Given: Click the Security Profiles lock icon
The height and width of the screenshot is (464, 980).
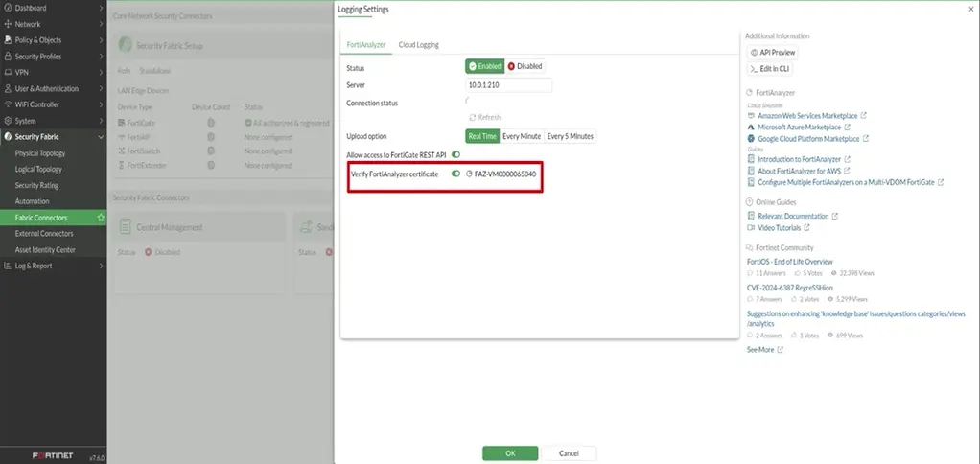Looking at the screenshot, I should click(x=8, y=57).
